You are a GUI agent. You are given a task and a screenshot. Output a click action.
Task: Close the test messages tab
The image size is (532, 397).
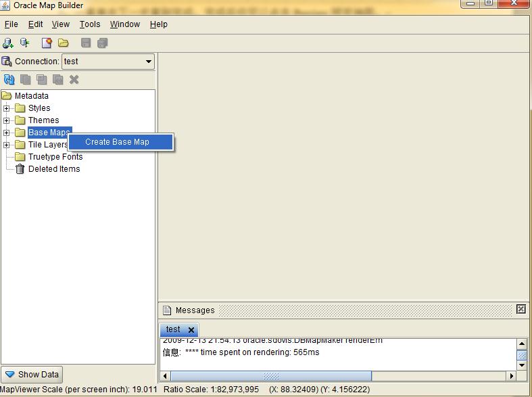click(x=191, y=330)
